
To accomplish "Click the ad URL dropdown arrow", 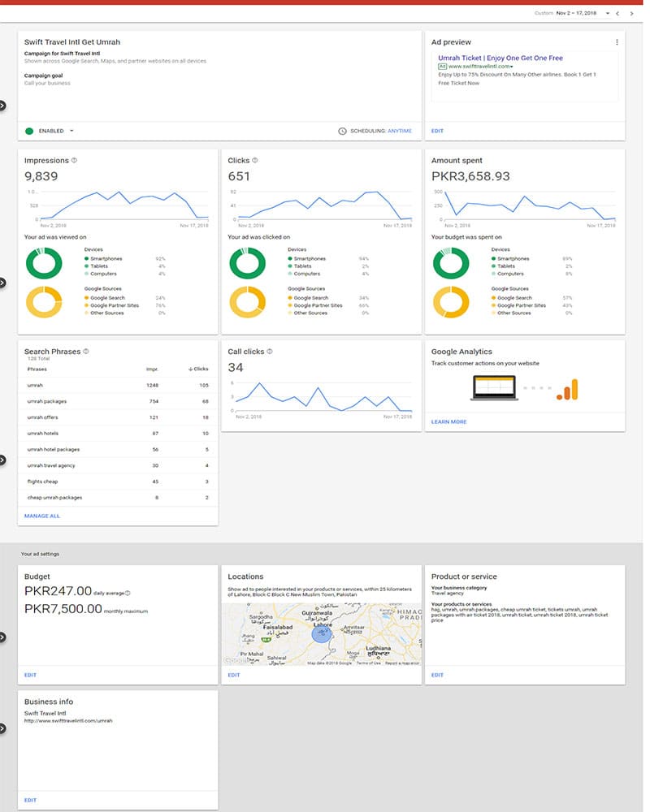I will [512, 67].
